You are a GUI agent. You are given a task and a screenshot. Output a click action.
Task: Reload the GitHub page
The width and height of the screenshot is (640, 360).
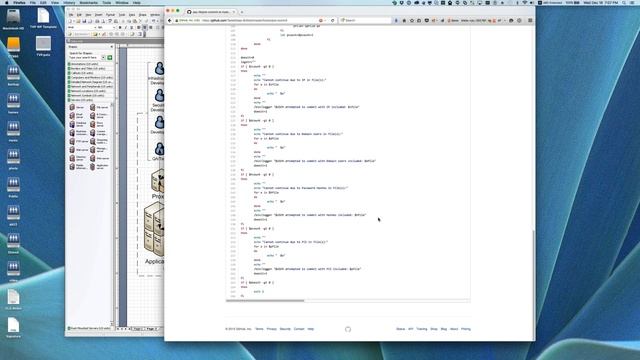[x=333, y=20]
